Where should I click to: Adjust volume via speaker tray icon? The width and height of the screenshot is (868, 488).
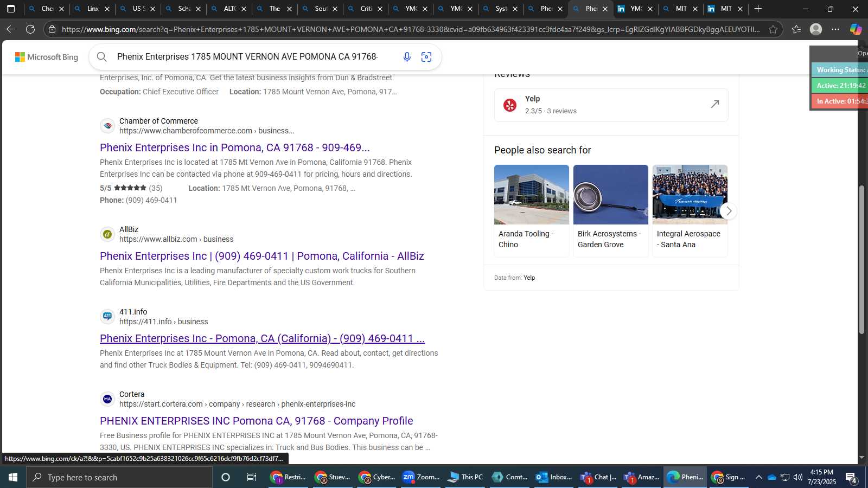[797, 477]
